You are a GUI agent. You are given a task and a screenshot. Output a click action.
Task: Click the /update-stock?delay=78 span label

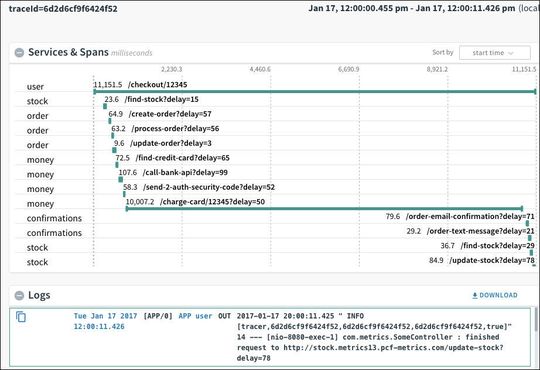click(492, 260)
